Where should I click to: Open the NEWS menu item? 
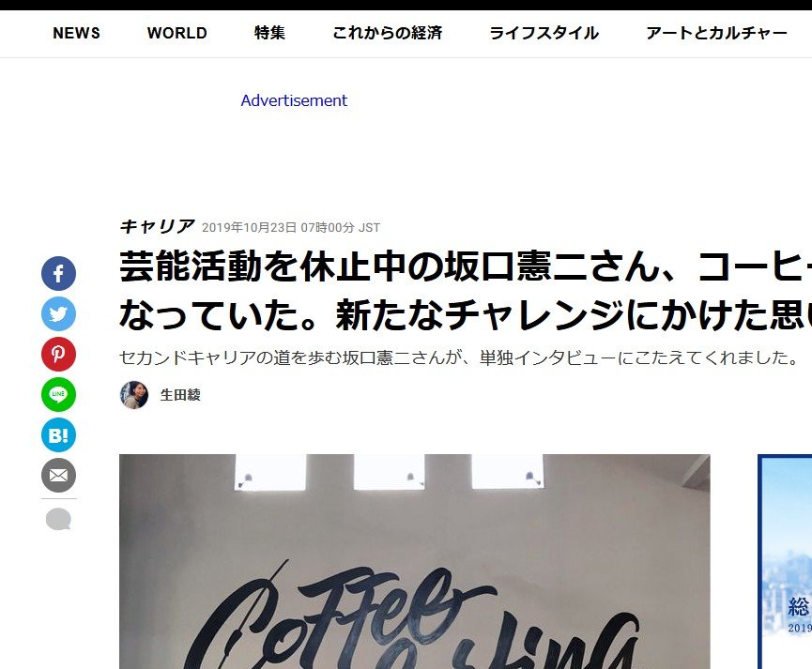(x=77, y=33)
